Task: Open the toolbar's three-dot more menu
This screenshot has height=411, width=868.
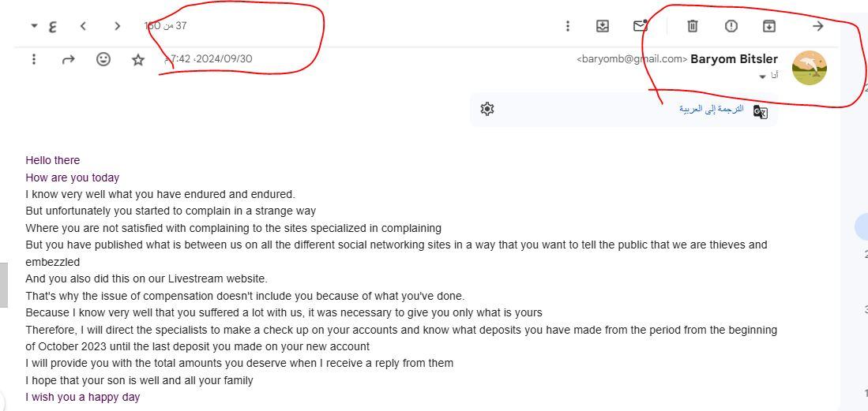Action: (567, 26)
